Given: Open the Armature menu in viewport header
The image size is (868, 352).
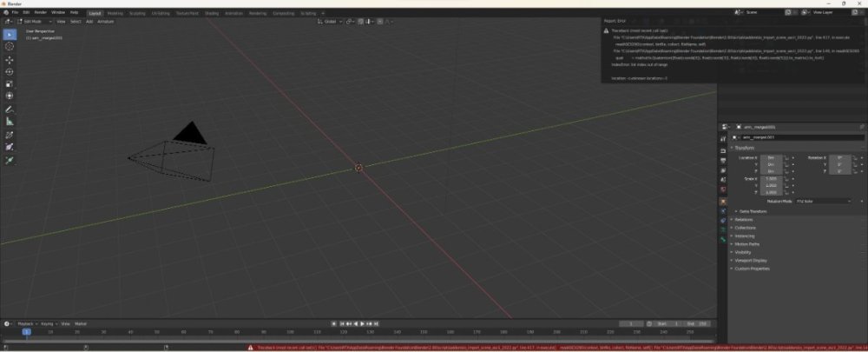Looking at the screenshot, I should click(x=105, y=22).
